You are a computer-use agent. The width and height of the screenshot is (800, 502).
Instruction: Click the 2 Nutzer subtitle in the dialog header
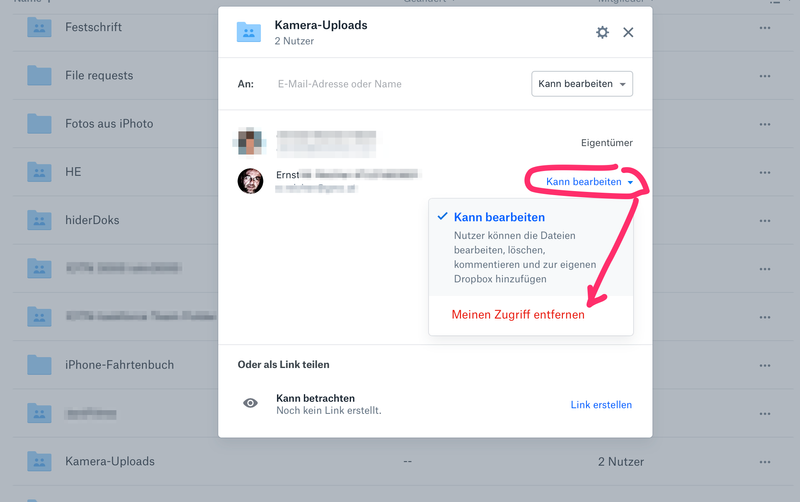click(x=294, y=41)
